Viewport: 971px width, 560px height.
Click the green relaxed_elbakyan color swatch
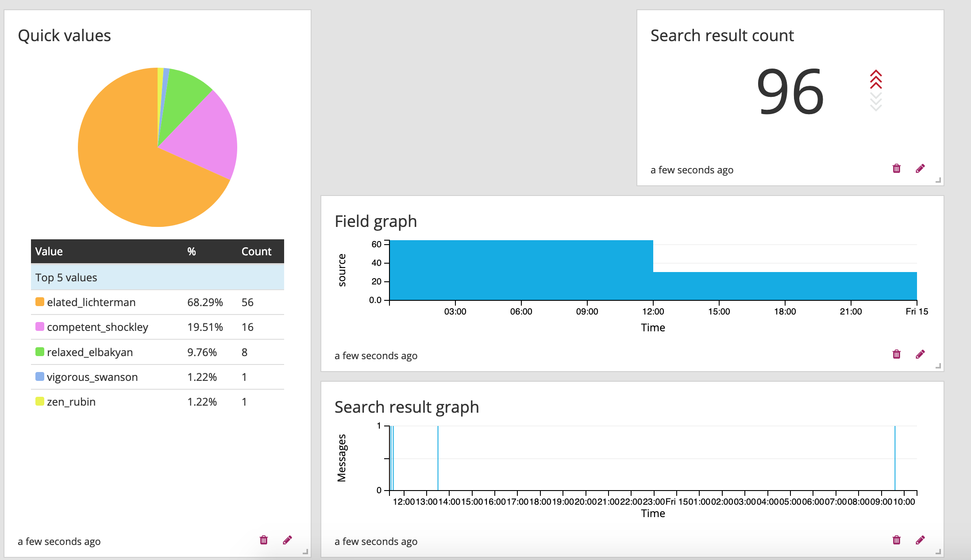[40, 352]
